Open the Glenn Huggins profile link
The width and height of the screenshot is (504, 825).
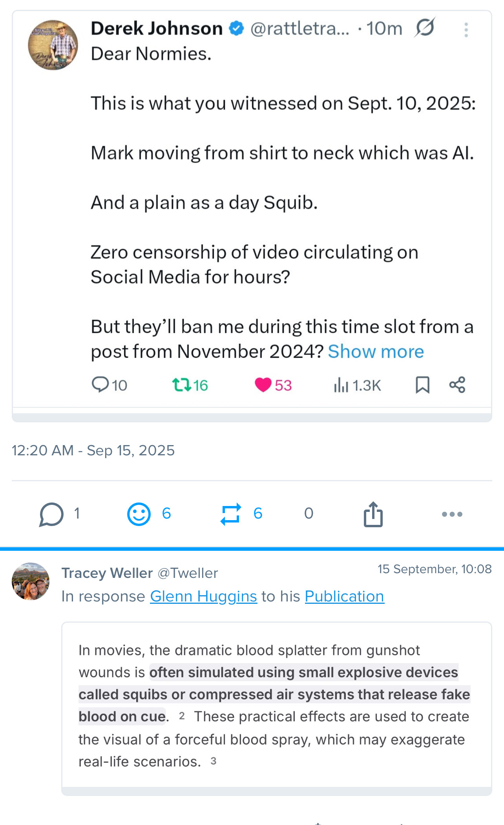203,596
